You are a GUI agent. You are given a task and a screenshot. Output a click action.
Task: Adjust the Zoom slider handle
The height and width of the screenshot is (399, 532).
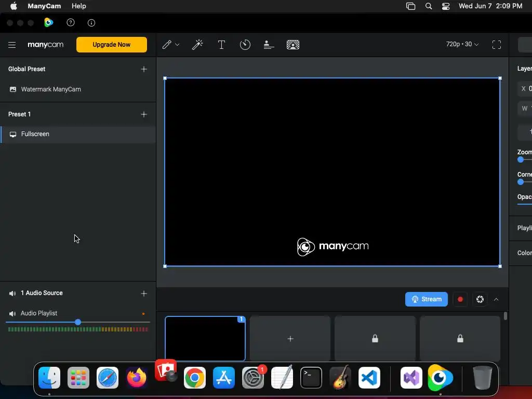[x=521, y=159]
